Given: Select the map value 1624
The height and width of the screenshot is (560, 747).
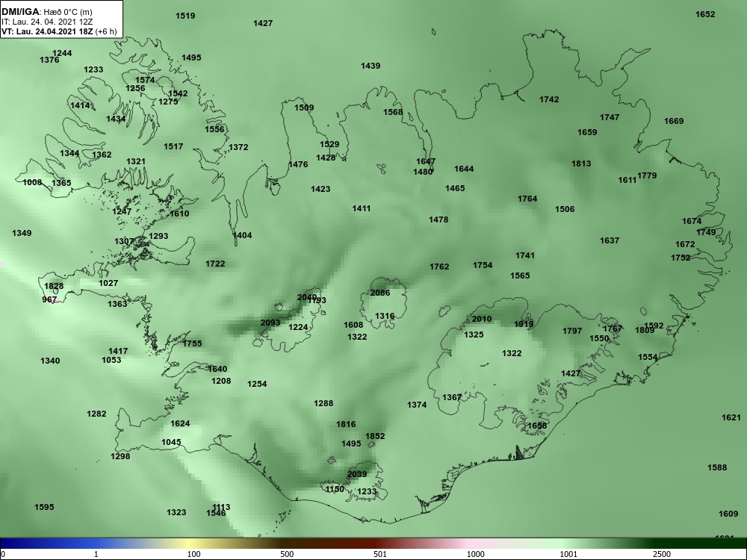Looking at the screenshot, I should click(x=180, y=423).
